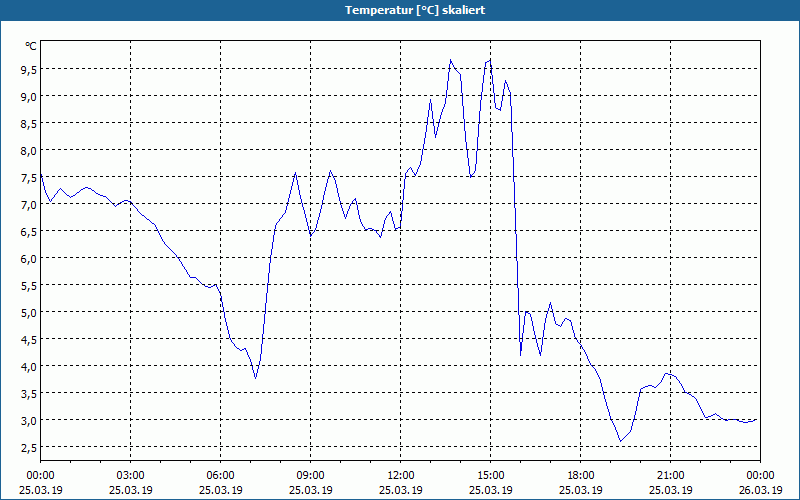This screenshot has width=800, height=500.
Task: Click the 5,5 y-axis label
Action: click(28, 286)
